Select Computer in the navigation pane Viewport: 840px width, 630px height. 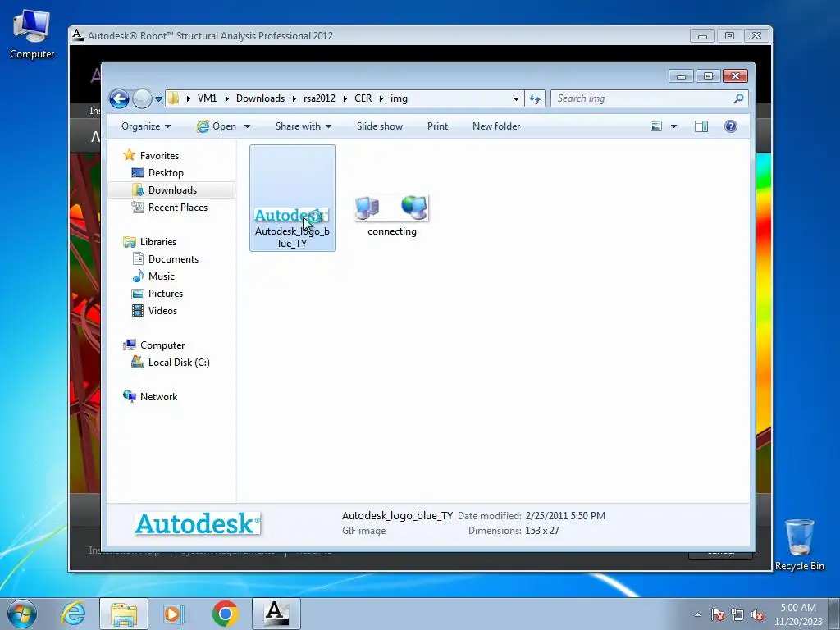162,345
